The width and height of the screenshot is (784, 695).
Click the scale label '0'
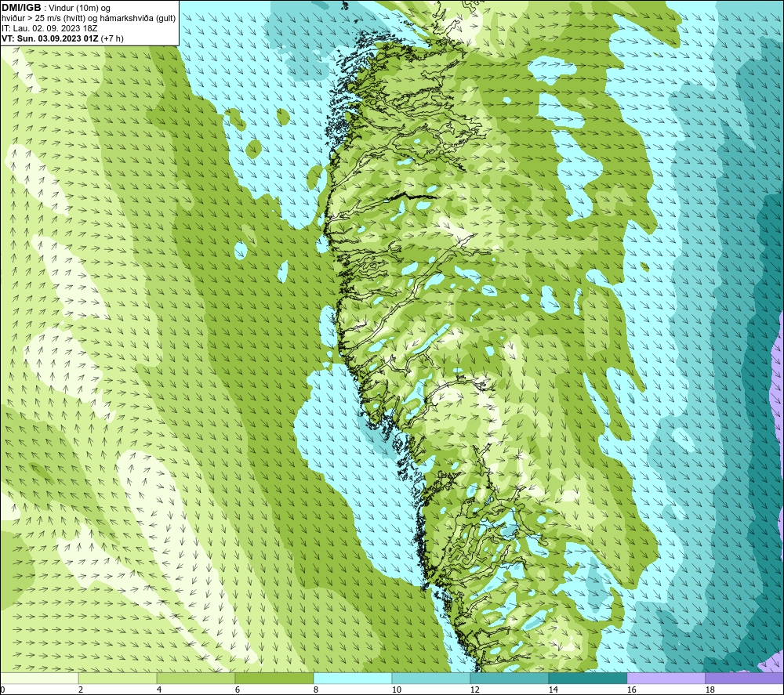[x=2, y=690]
